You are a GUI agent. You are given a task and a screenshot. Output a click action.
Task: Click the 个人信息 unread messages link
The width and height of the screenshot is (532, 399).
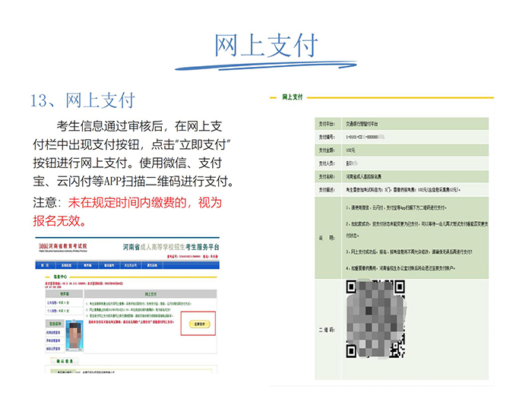point(55,312)
